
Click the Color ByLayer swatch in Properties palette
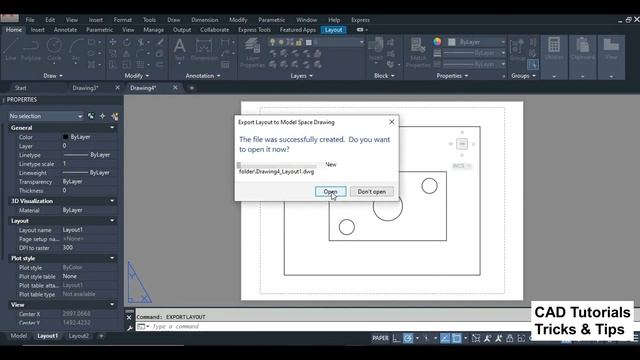point(65,137)
